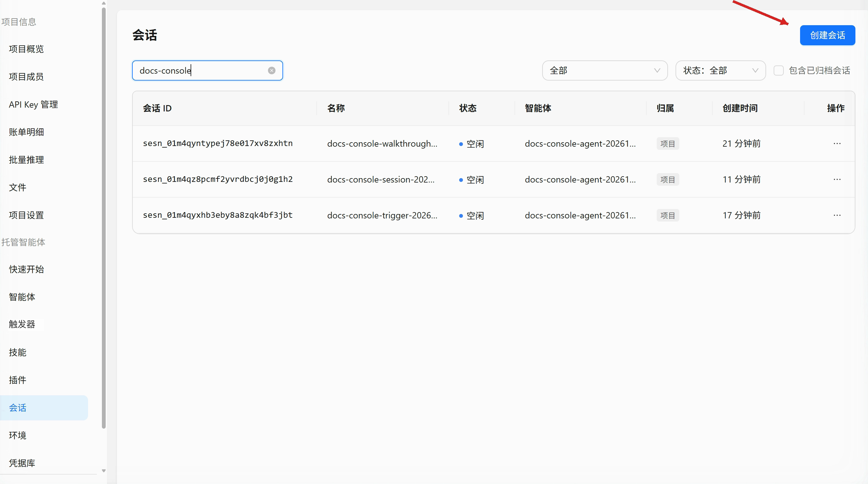Open session sesn_01m4qyntypej78e017xv8zxhtn
Viewport: 868px width, 484px height.
[218, 144]
